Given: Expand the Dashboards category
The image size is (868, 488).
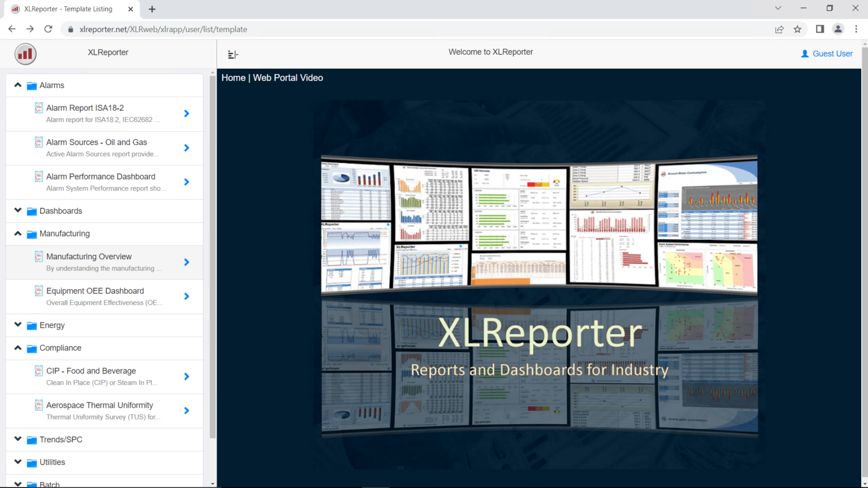Looking at the screenshot, I should (18, 211).
